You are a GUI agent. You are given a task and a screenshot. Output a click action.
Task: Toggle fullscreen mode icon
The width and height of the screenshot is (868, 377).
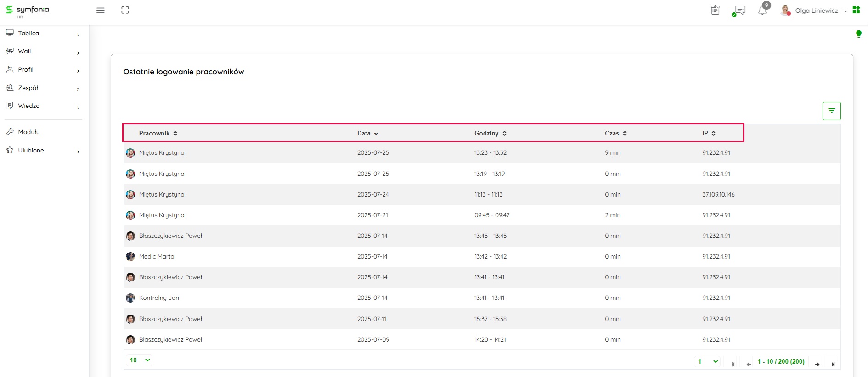[x=125, y=10]
